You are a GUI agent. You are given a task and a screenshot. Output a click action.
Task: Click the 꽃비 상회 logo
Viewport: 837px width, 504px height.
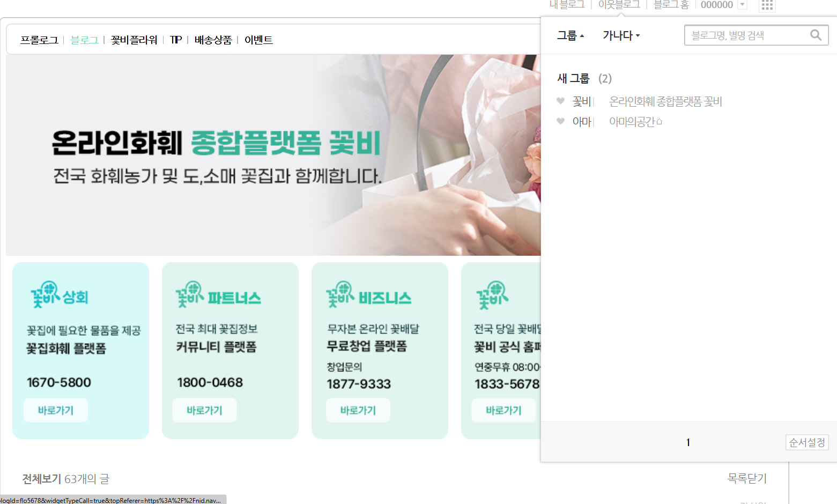tap(59, 295)
